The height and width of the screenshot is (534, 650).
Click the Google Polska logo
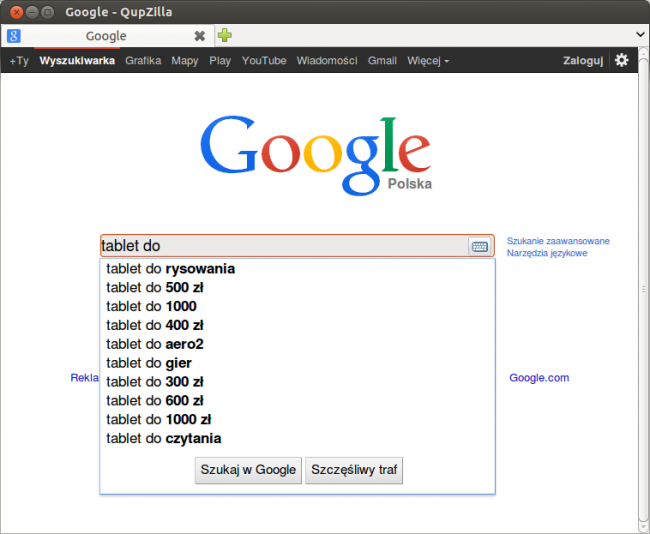point(316,156)
